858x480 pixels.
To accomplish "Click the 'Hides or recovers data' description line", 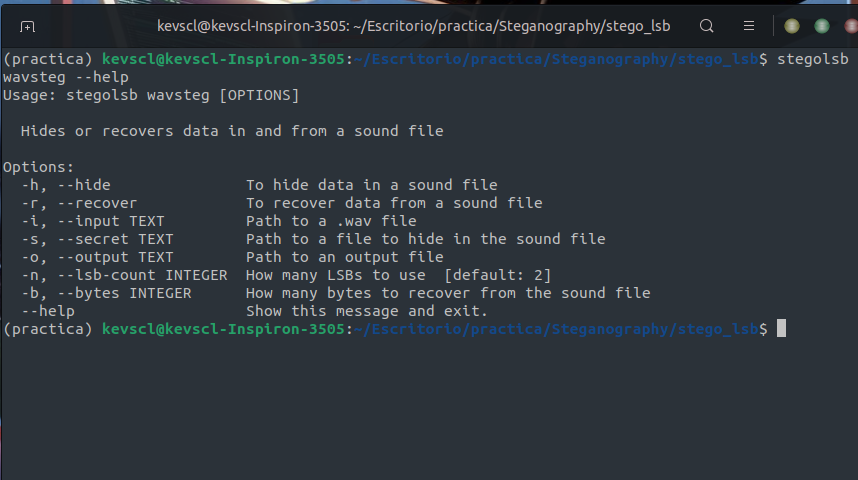I will pyautogui.click(x=232, y=131).
